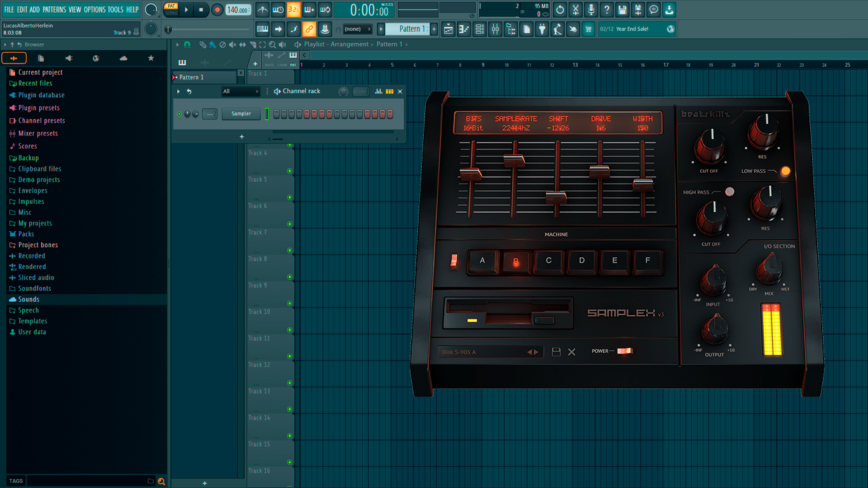Click the song position slider handle
868x488 pixels.
(168, 29)
